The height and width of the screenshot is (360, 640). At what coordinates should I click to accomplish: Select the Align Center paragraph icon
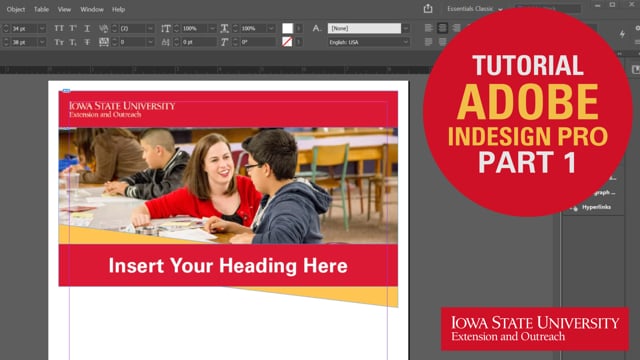442,28
